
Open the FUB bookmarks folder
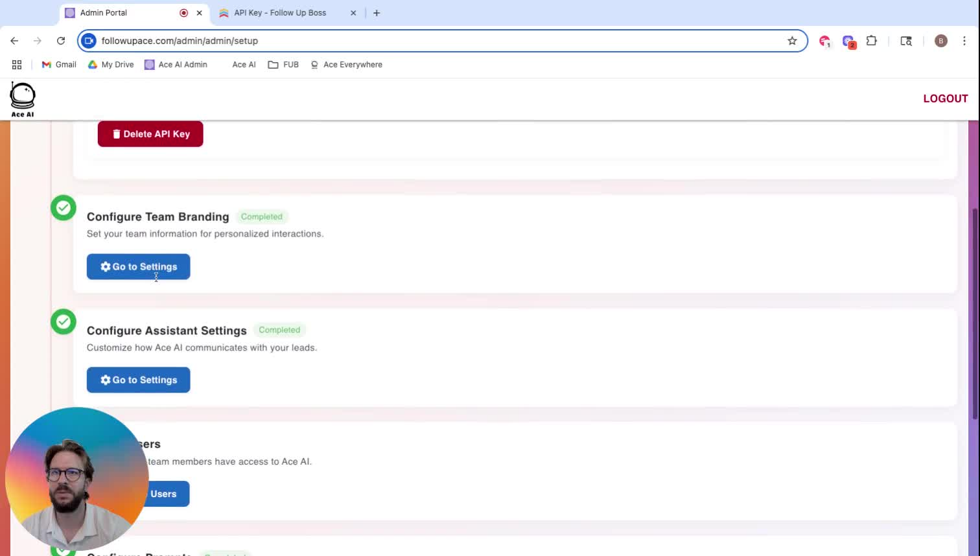coord(283,65)
